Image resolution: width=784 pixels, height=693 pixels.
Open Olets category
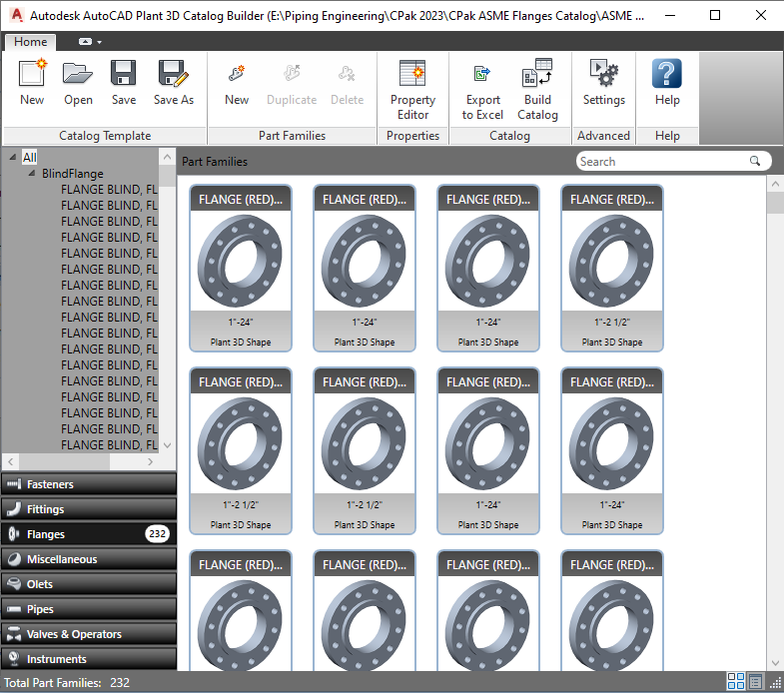tap(89, 584)
